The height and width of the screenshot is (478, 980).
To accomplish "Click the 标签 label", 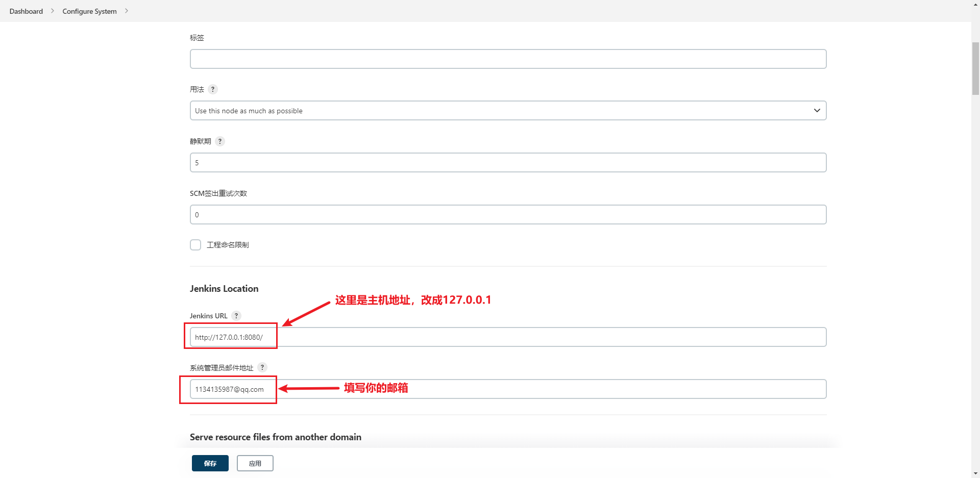I will pyautogui.click(x=197, y=38).
